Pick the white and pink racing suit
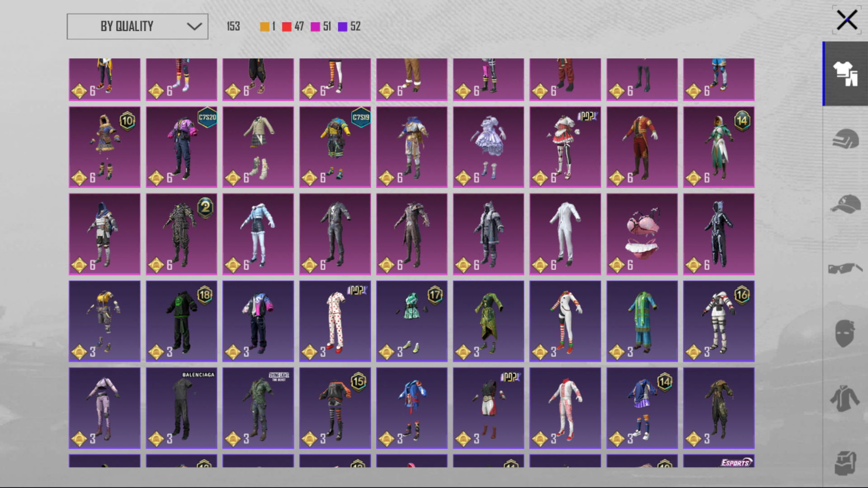868x488 pixels. (x=565, y=408)
